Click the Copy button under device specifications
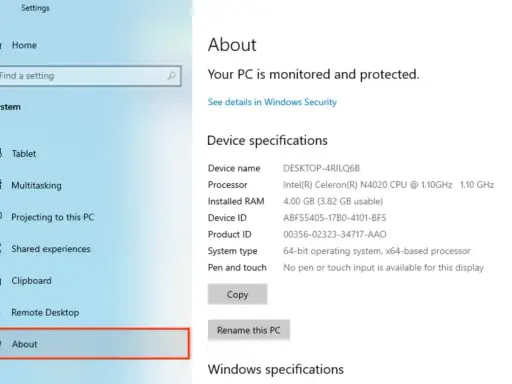This screenshot has height=384, width=512. point(237,294)
